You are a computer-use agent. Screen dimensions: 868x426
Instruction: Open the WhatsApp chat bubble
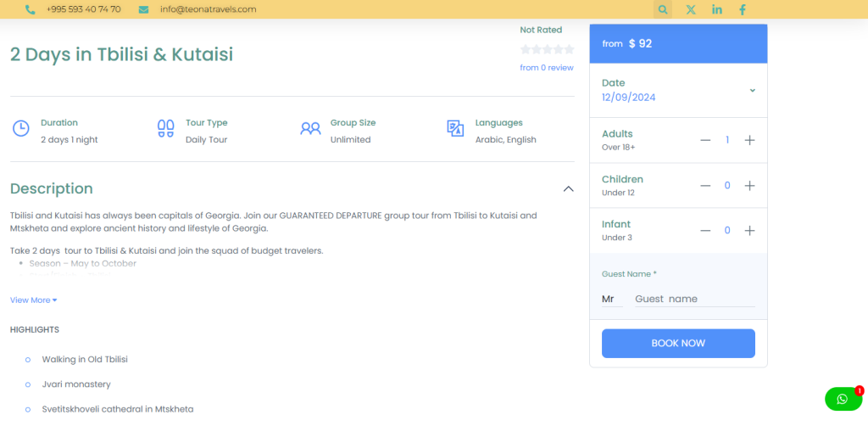point(843,399)
